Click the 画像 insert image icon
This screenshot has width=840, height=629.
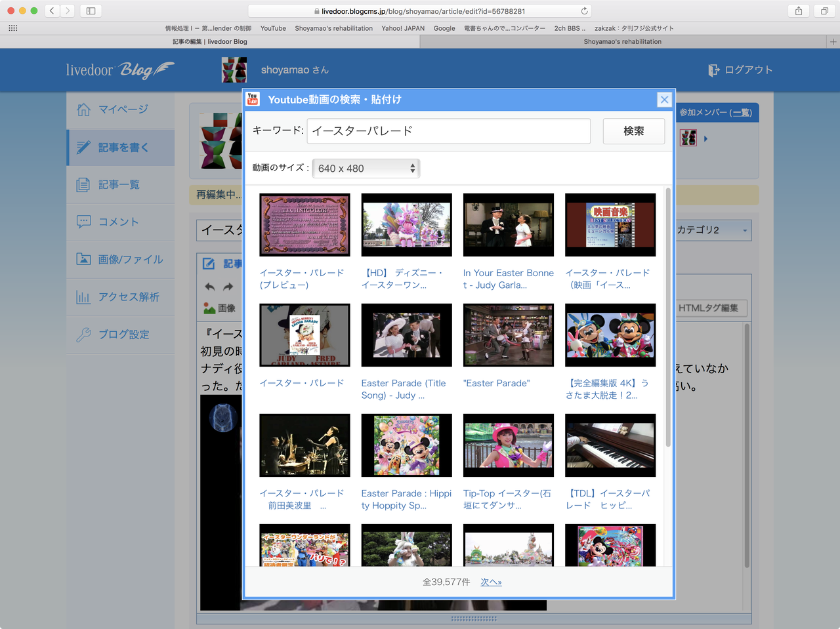tap(220, 308)
